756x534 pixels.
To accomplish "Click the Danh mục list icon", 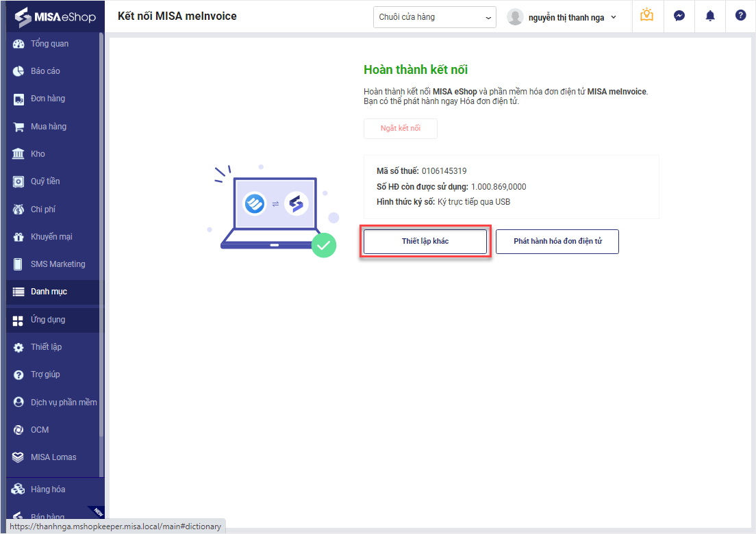I will tap(18, 292).
